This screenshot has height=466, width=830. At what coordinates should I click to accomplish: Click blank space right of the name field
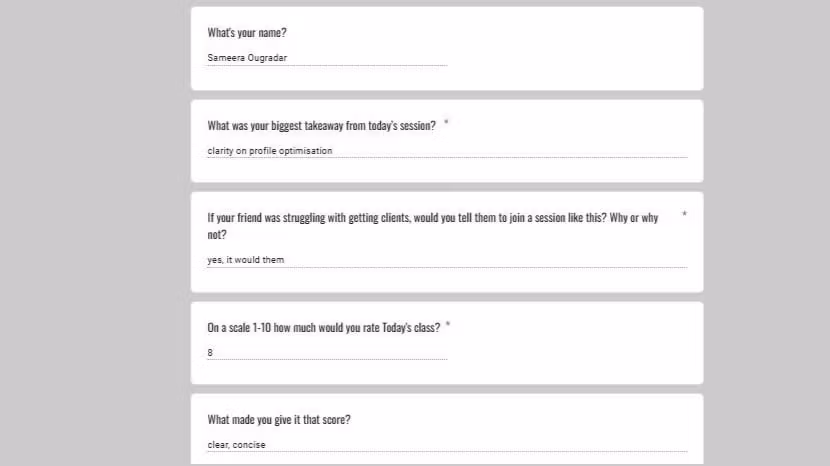point(572,58)
